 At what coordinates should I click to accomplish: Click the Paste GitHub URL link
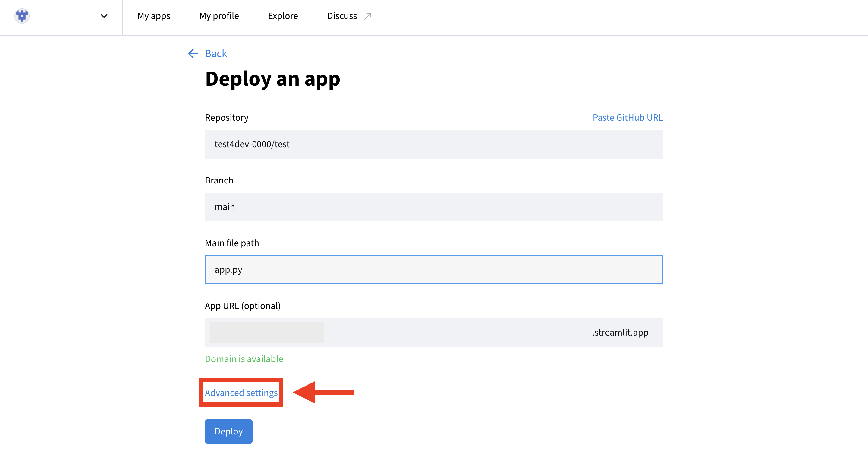point(627,117)
